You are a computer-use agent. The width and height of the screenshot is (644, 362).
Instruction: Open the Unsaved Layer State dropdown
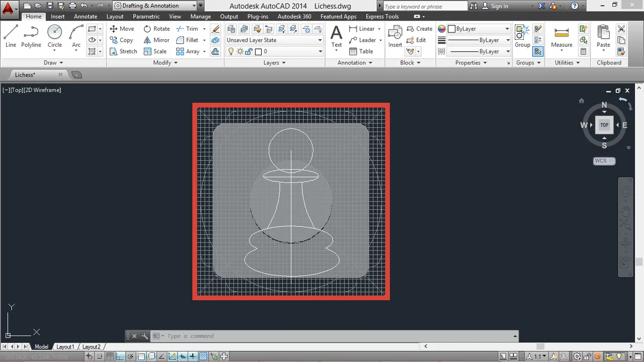pyautogui.click(x=274, y=40)
